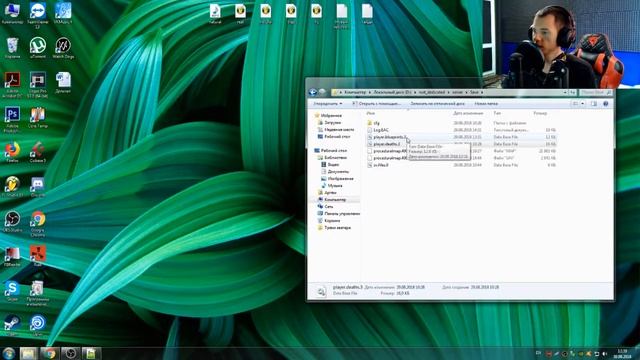Screen dimensions: 640x360
Task: Open the Core Temp desktop shortcut
Action: 38,117
